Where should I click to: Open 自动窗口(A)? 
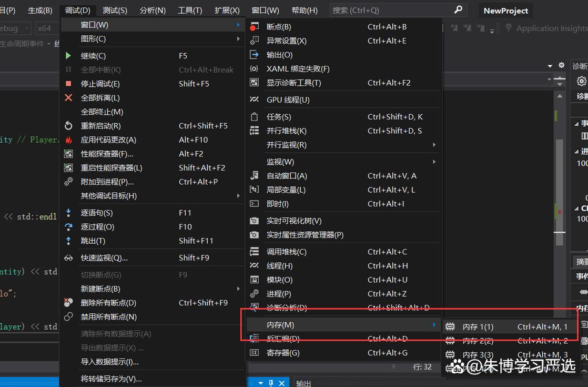[x=343, y=176]
